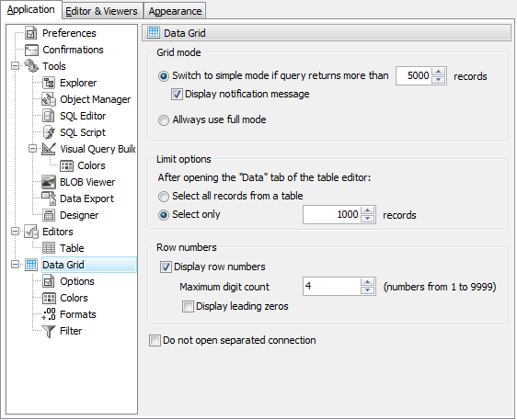Screen dimensions: 517x420
Task: Select Always use full mode option
Action: [164, 119]
